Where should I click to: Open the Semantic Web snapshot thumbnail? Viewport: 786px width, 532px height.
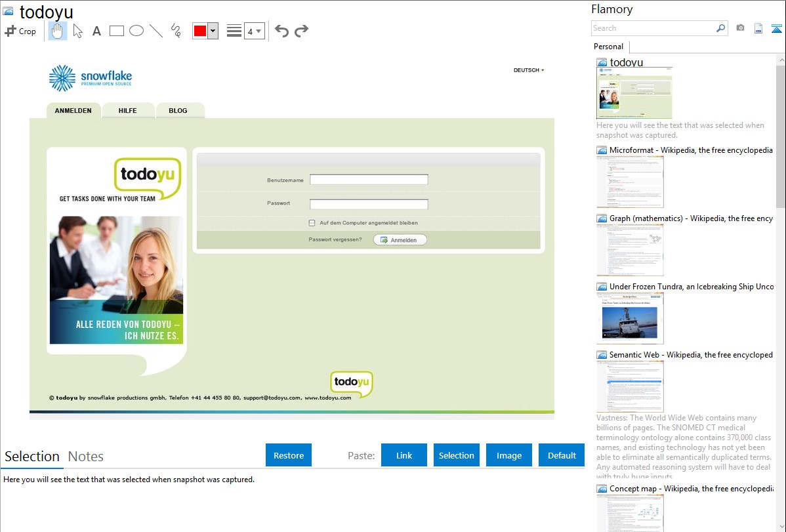[x=630, y=386]
